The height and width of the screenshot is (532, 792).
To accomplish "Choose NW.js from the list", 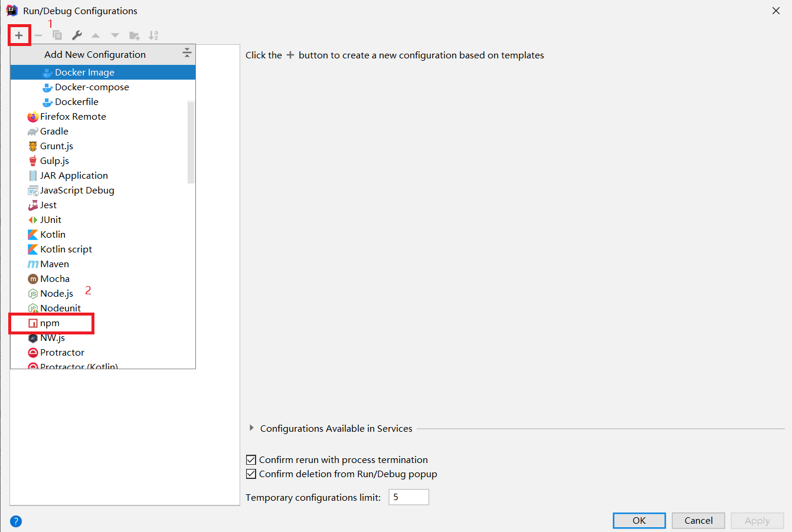I will click(x=103, y=338).
